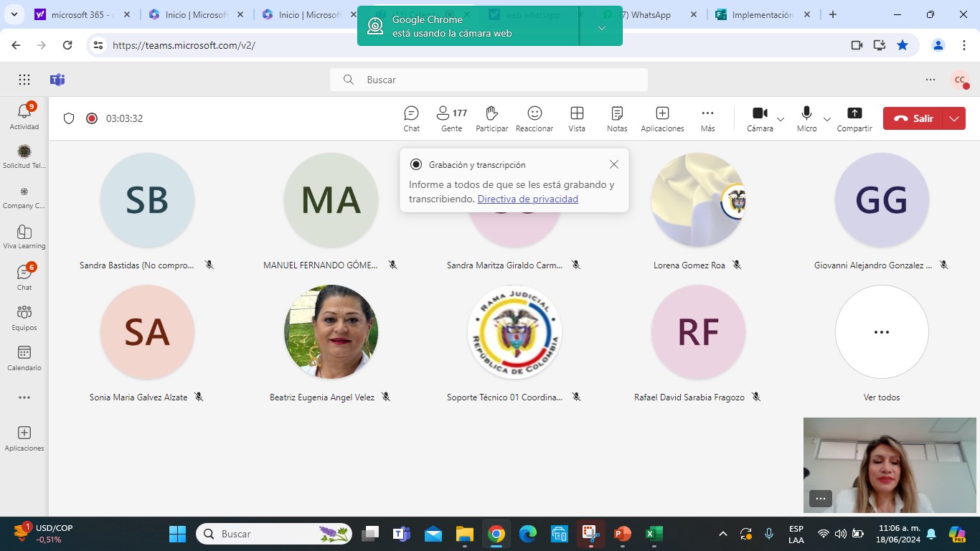Switch to the WhatsApp browser tab
Viewport: 980px width, 551px height.
pyautogui.click(x=650, y=14)
